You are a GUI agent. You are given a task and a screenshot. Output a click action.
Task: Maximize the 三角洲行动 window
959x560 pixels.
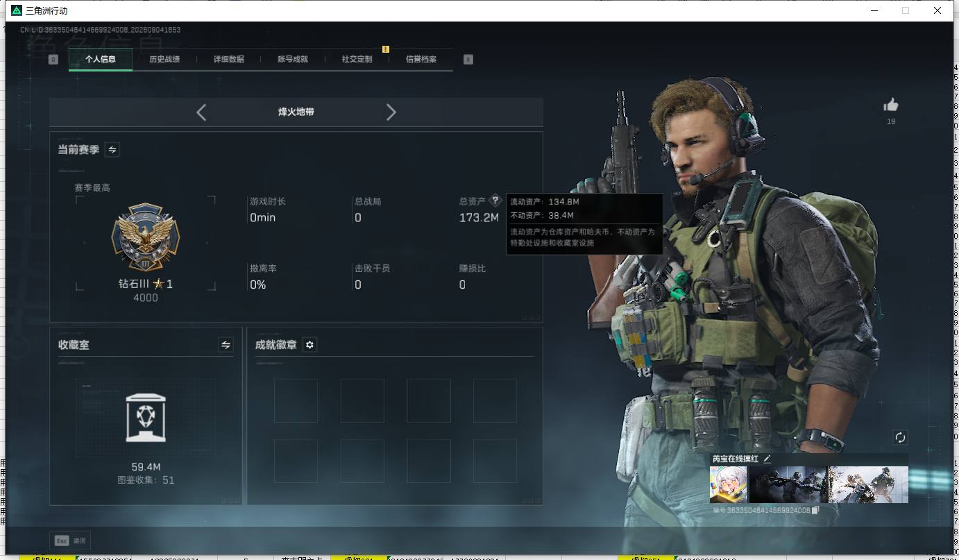coord(906,10)
